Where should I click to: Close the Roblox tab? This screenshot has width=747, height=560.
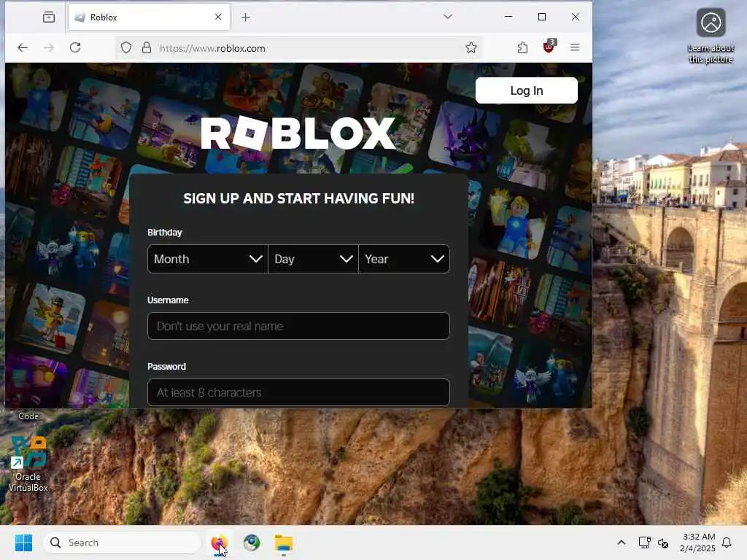tap(218, 17)
